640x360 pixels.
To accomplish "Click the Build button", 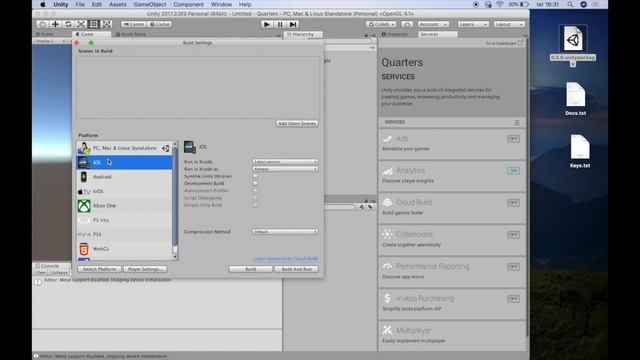I will [x=251, y=269].
